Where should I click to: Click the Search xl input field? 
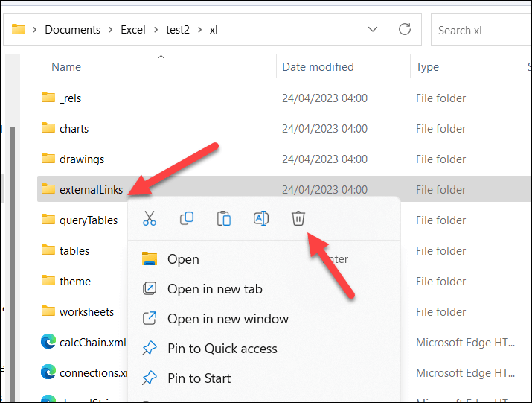tap(481, 31)
